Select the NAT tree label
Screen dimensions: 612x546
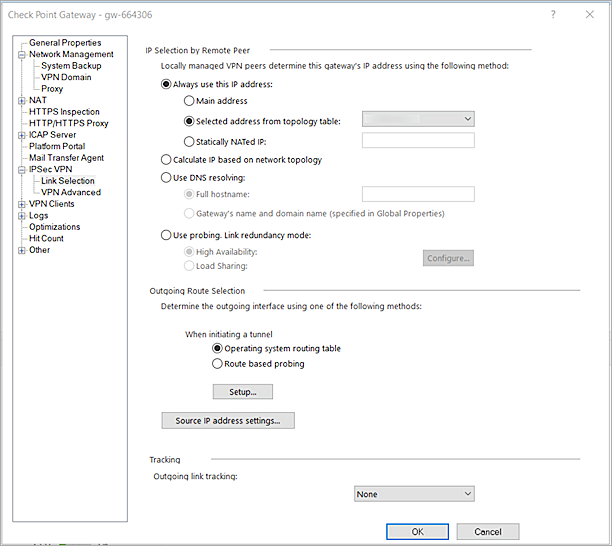click(37, 100)
